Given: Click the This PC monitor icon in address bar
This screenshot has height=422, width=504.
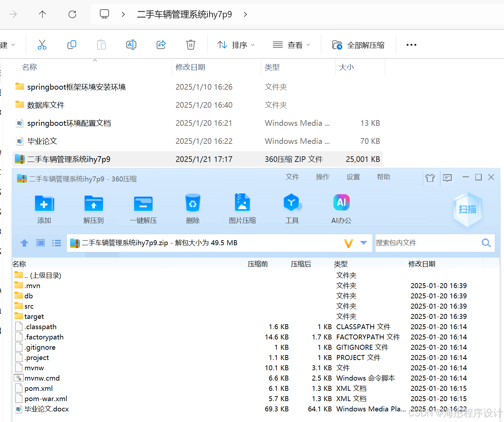Looking at the screenshot, I should point(104,14).
